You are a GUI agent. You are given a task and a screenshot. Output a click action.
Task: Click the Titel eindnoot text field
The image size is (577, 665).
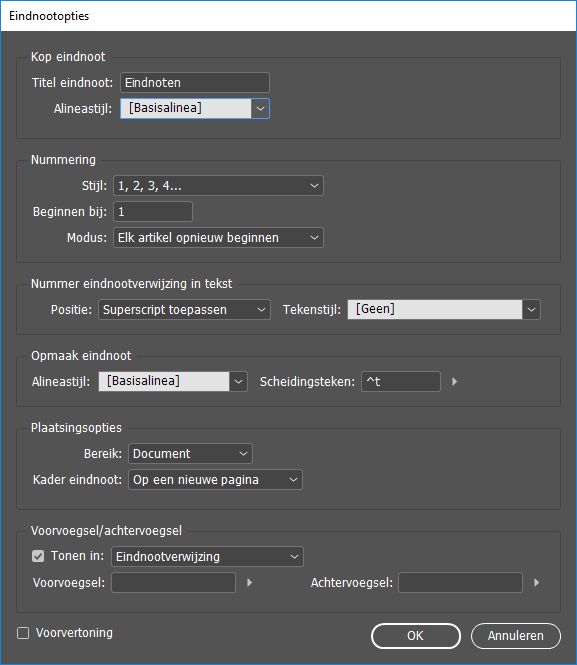click(195, 83)
